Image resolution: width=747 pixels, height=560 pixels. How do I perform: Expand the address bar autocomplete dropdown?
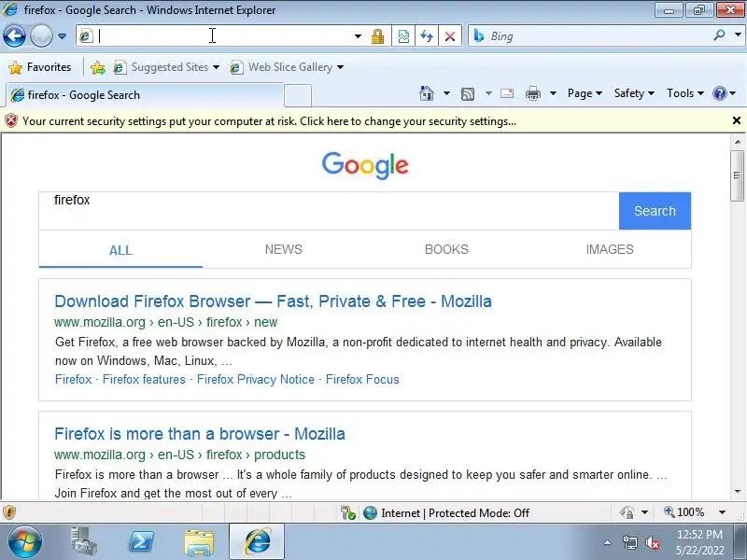358,36
